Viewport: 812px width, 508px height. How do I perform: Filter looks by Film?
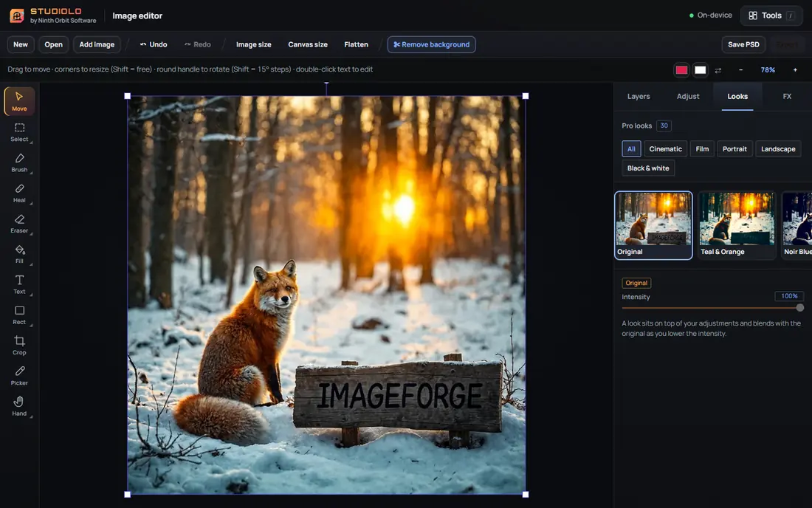(x=702, y=149)
